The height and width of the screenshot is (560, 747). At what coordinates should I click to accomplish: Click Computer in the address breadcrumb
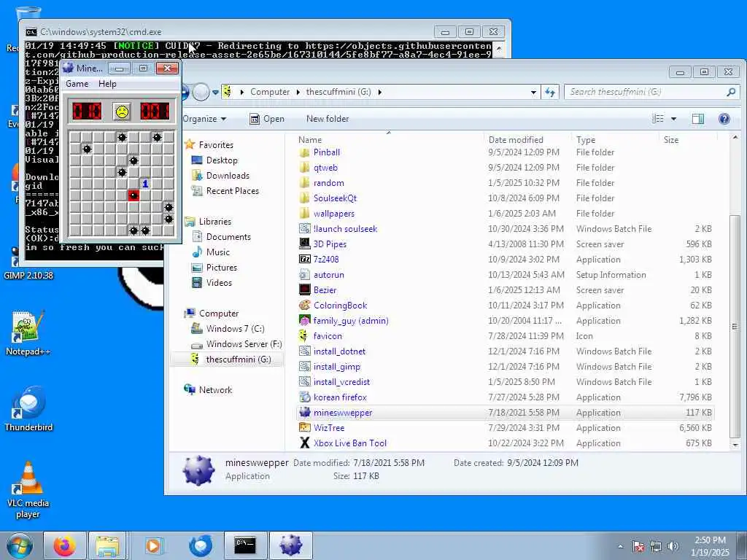(270, 92)
